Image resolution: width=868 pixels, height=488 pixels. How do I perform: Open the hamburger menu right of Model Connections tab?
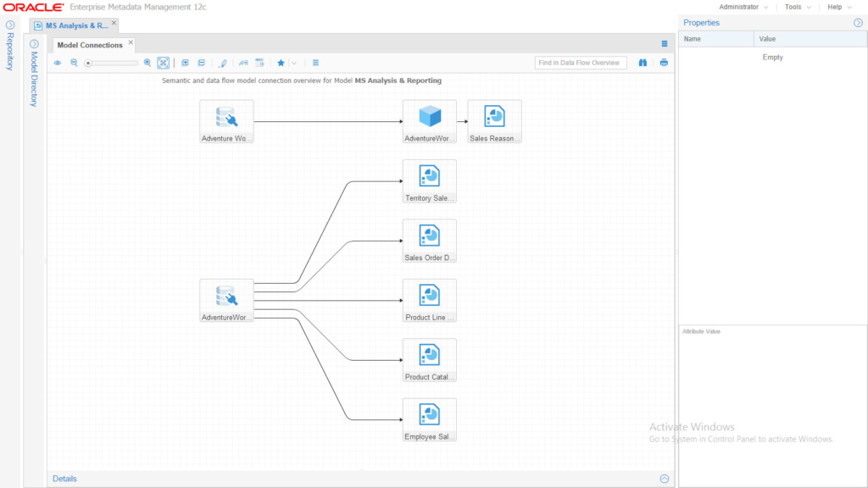pyautogui.click(x=665, y=44)
